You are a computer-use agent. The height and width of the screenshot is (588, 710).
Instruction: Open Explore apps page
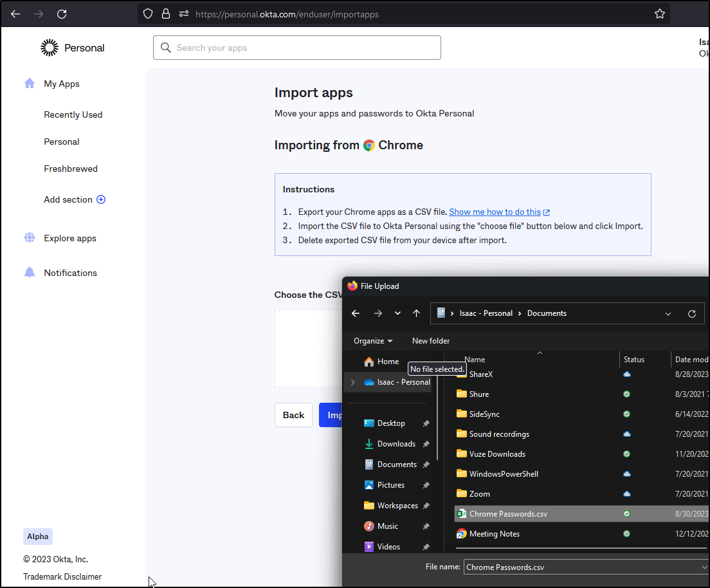click(70, 238)
